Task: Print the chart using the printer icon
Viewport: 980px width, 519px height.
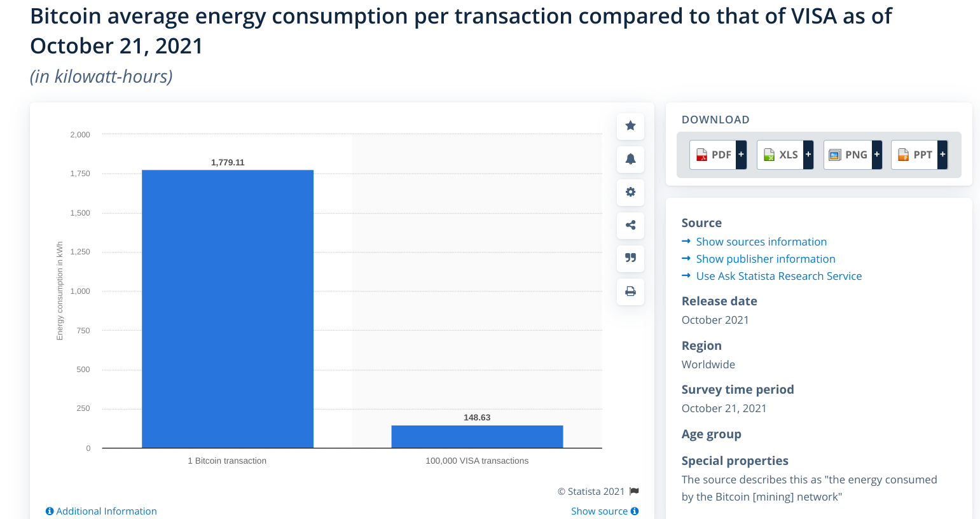Action: (x=630, y=291)
